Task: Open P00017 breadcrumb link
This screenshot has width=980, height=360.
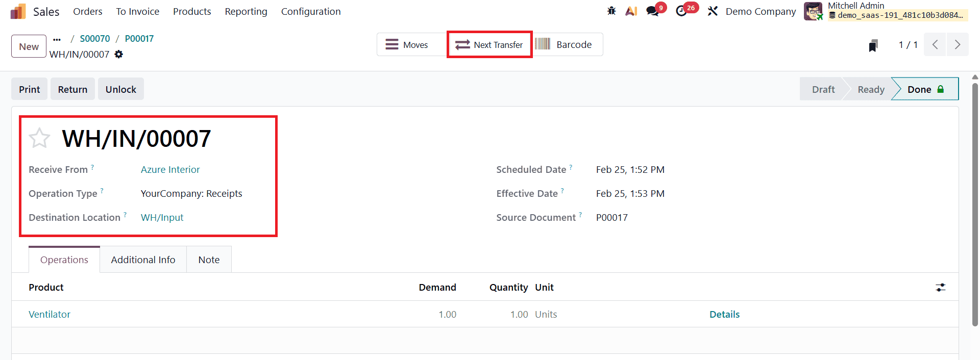Action: [x=139, y=39]
